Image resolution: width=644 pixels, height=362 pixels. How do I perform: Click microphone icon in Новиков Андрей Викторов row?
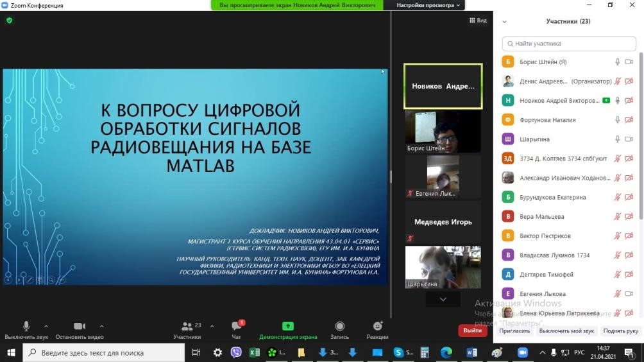coord(617,100)
